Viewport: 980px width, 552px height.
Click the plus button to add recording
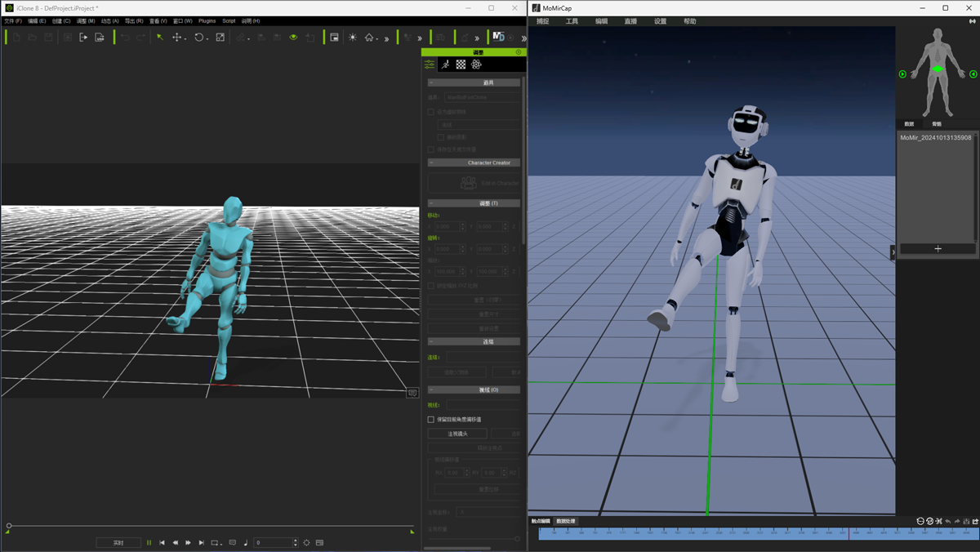[938, 249]
